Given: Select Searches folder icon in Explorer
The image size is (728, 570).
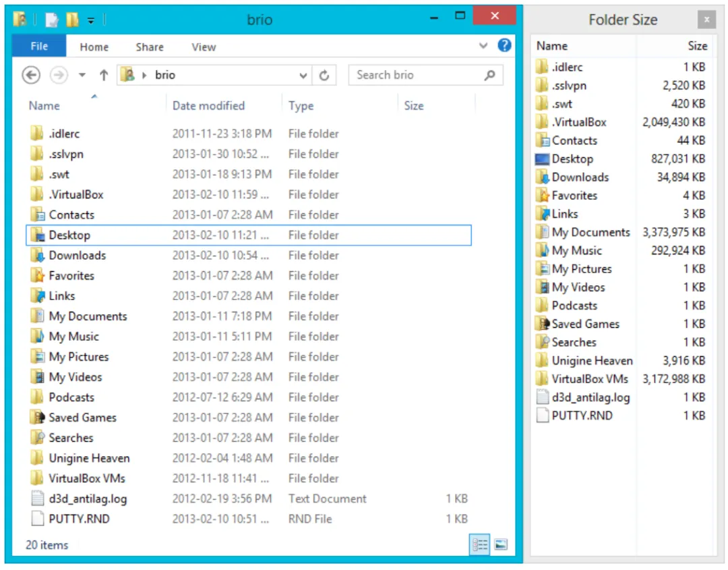Looking at the screenshot, I should click(37, 438).
